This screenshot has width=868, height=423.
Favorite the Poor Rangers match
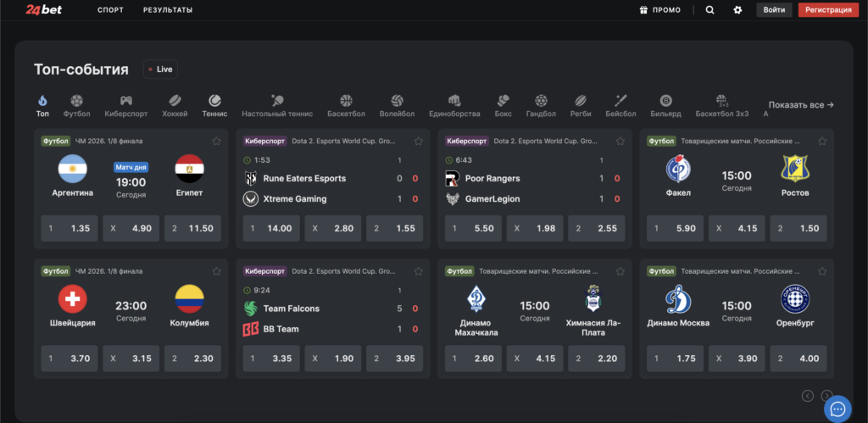[620, 142]
